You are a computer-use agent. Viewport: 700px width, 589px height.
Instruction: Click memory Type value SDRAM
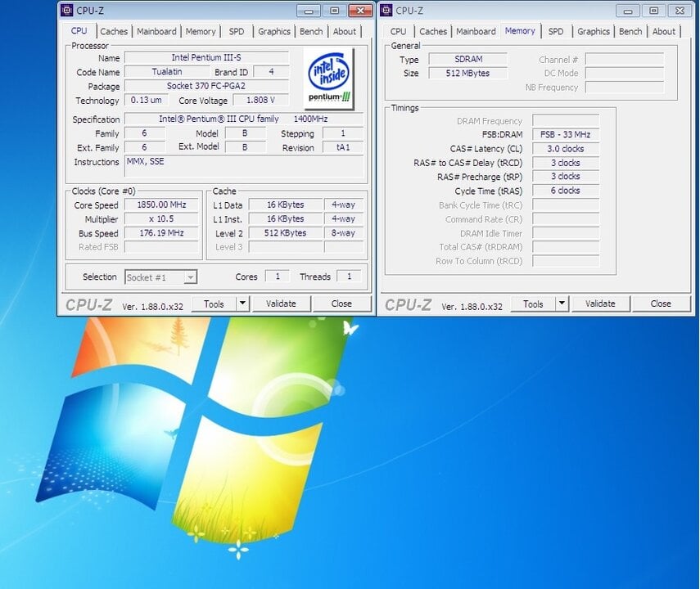468,59
